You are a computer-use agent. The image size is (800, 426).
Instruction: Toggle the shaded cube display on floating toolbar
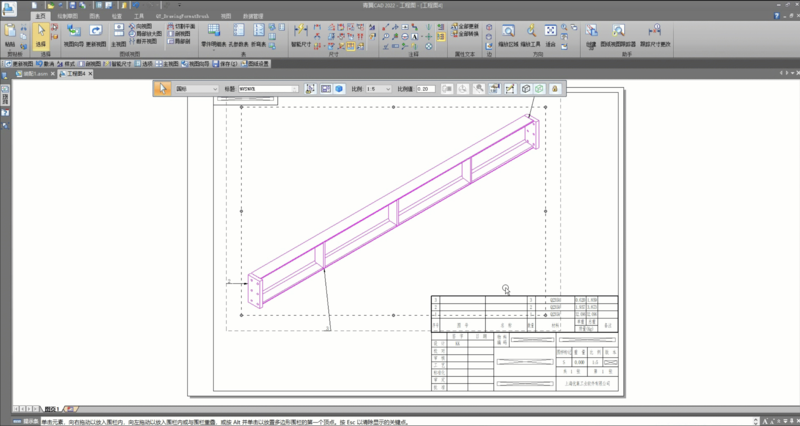[539, 89]
